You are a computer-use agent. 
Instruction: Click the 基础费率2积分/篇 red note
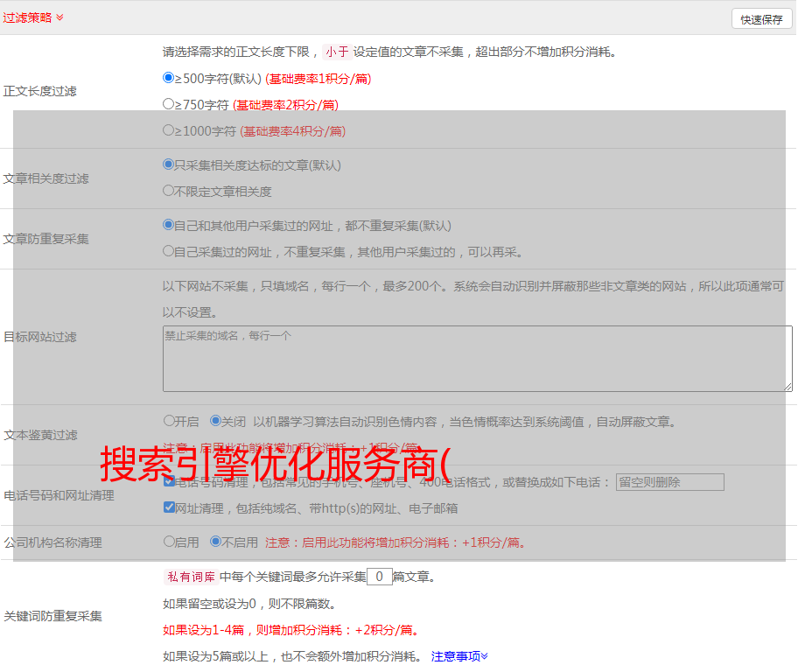pos(285,105)
